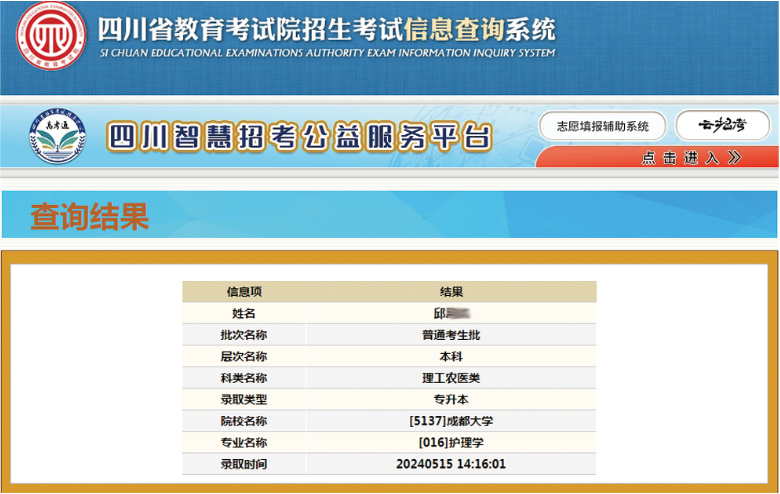Select the 普通考生批 batch value

pos(451,335)
